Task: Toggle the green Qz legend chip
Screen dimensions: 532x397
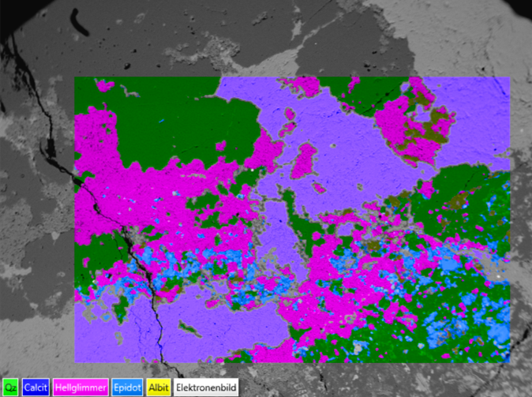Action: tap(10, 388)
